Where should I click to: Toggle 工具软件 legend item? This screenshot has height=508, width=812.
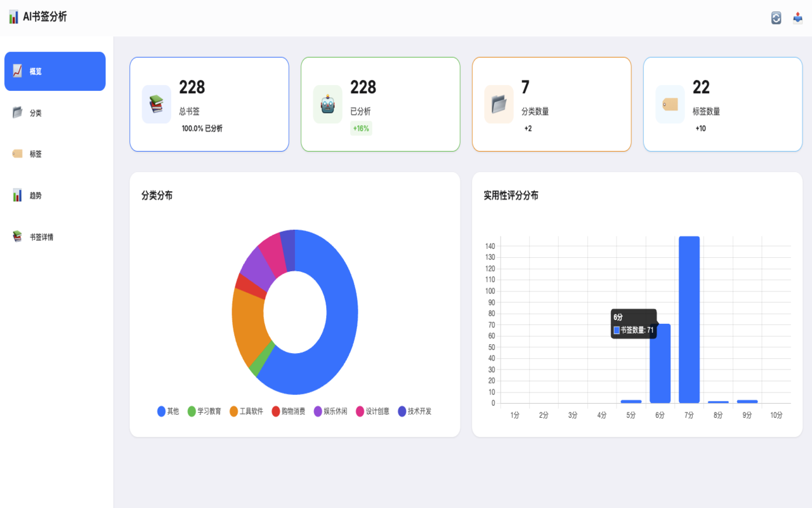click(246, 411)
